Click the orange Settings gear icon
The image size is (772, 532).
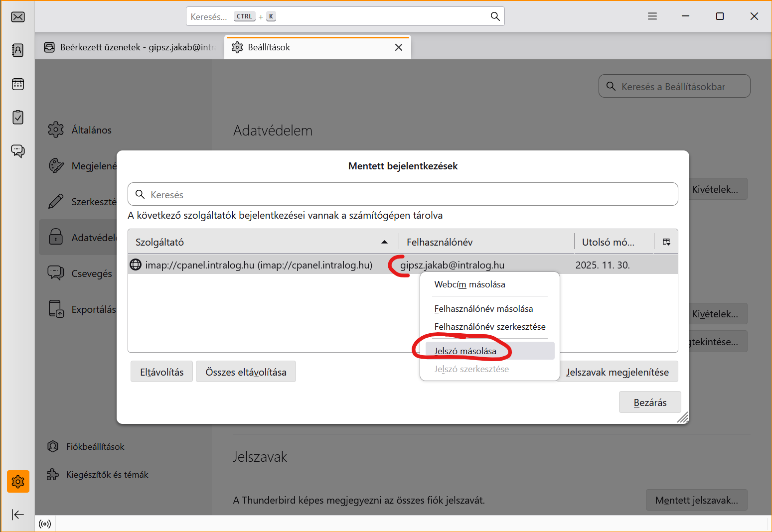click(x=18, y=482)
